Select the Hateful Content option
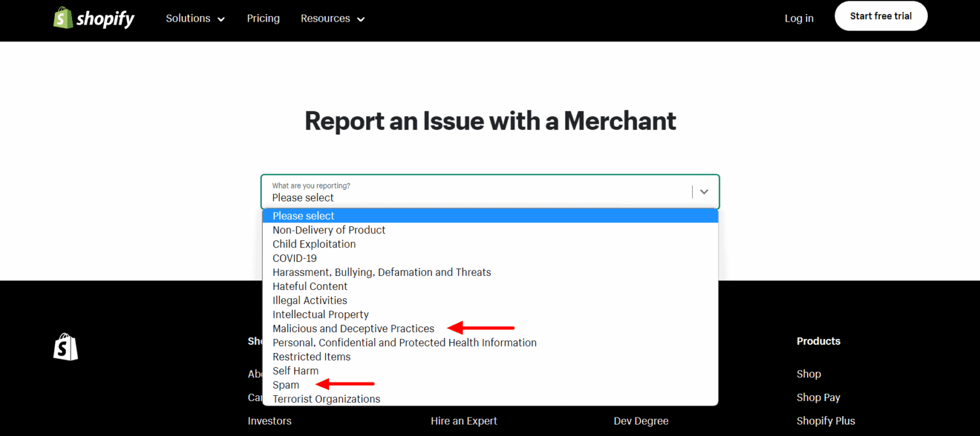The image size is (980, 436). [309, 286]
